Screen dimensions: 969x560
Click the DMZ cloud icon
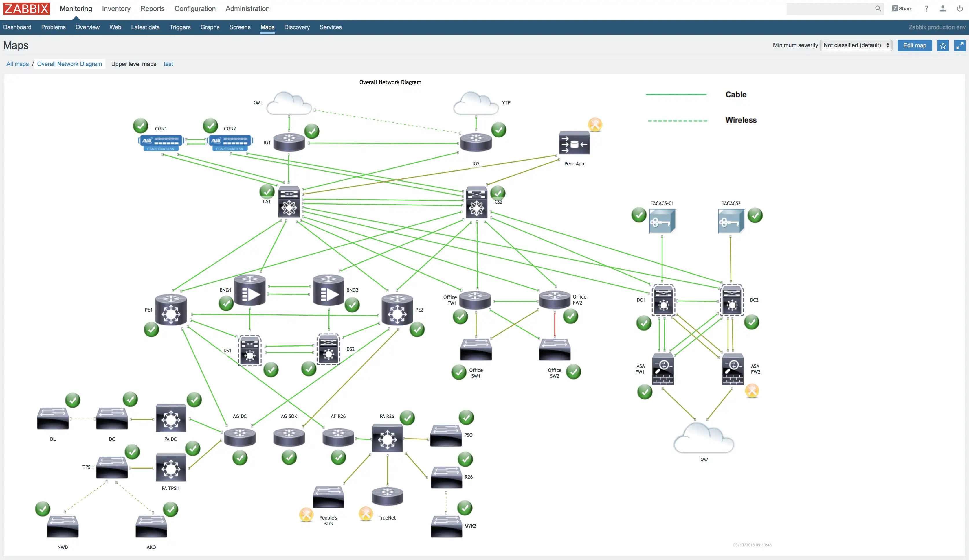702,440
